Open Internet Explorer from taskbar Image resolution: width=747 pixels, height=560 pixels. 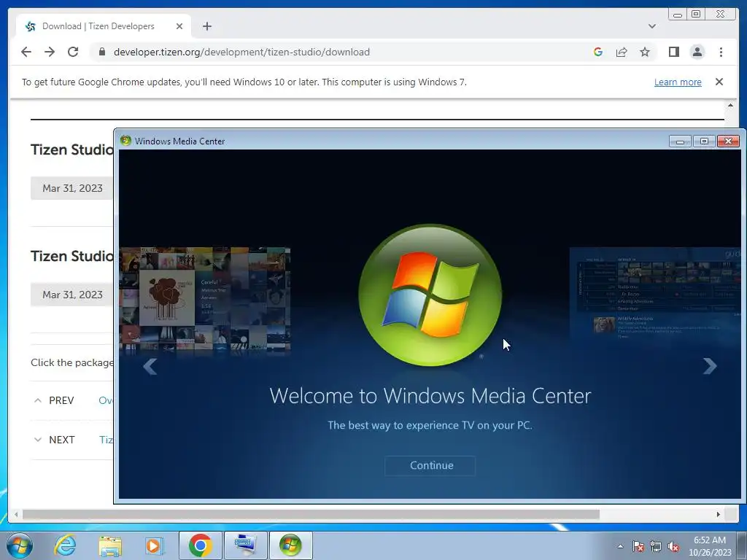click(x=65, y=545)
